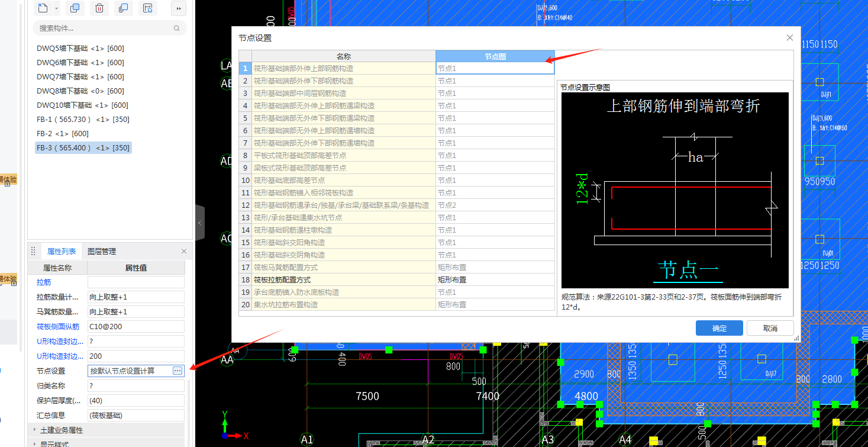Click the copy component icon
This screenshot has height=447, width=868.
(75, 8)
